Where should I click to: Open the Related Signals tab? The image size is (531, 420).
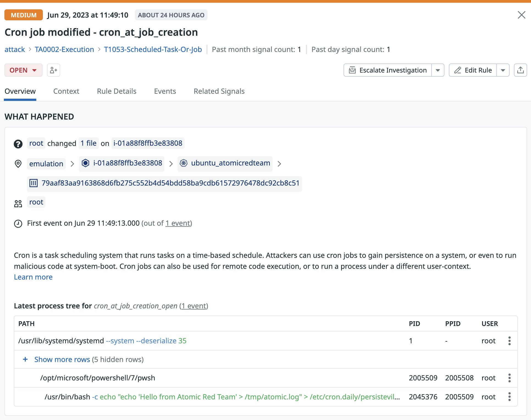click(219, 91)
